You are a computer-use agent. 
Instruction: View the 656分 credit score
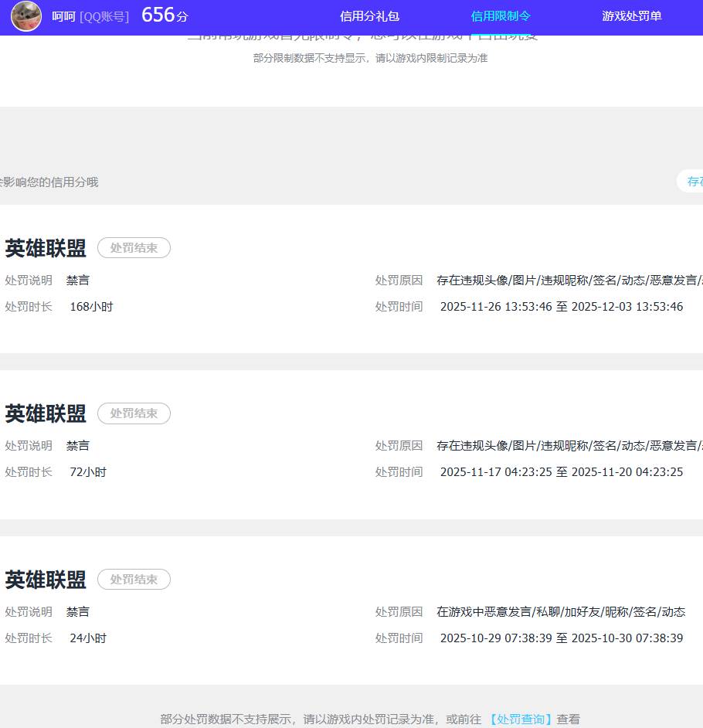(x=165, y=15)
